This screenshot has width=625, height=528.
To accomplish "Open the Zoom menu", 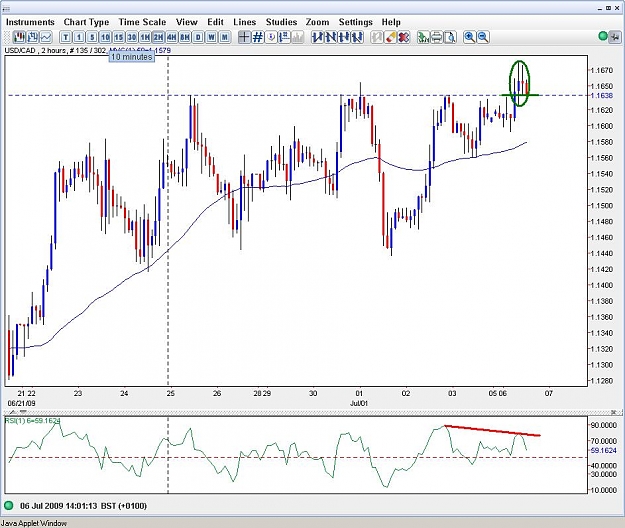I will pos(318,22).
